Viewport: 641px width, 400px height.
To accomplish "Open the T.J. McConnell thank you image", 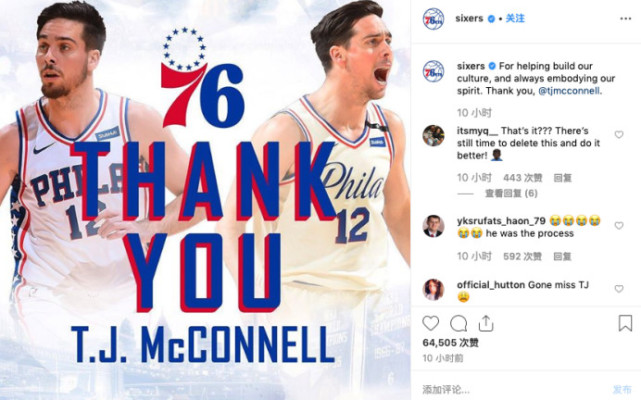I will point(205,200).
